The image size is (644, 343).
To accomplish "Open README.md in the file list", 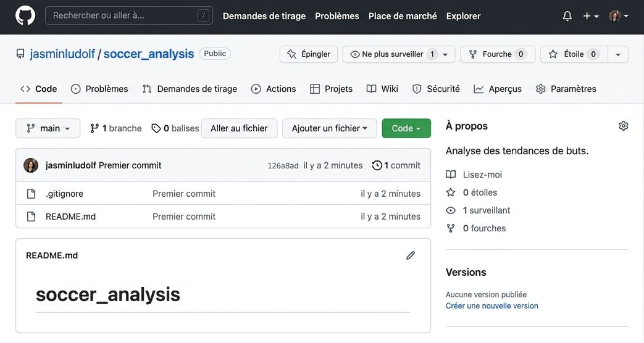I will click(x=70, y=217).
